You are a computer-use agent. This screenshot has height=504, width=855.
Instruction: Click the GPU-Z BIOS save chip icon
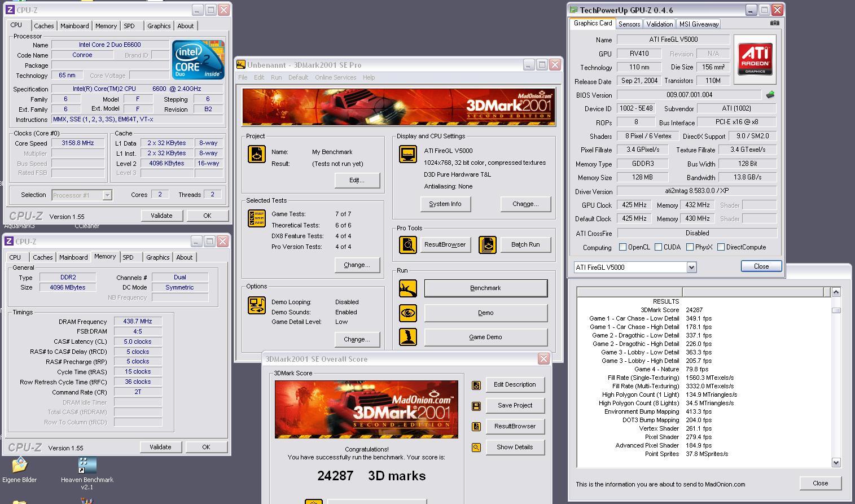[770, 95]
